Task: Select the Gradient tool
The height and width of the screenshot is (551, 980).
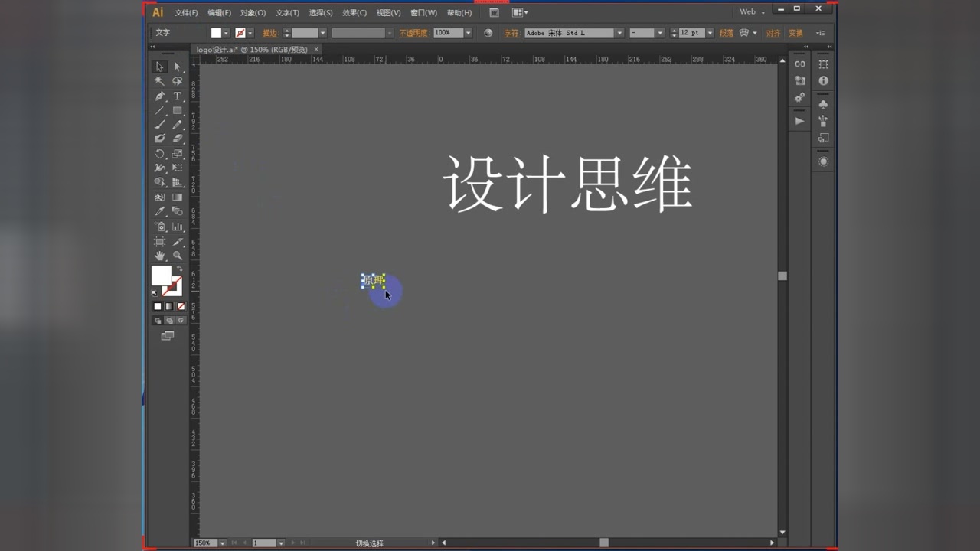Action: (x=178, y=197)
